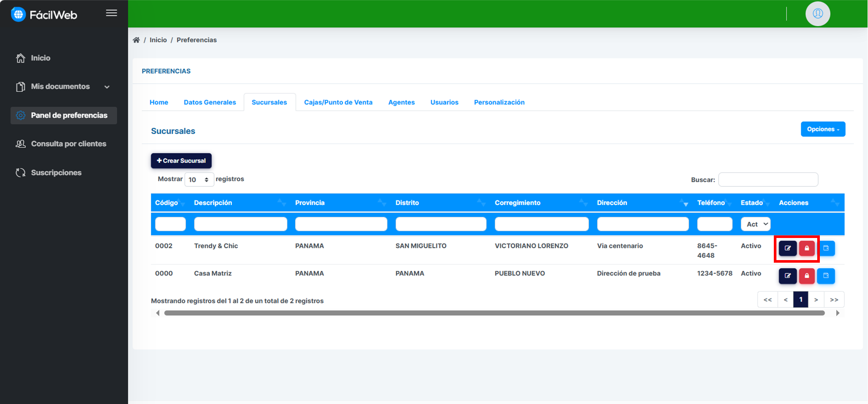The height and width of the screenshot is (404, 868).
Task: Click the Crear Sucursal button
Action: [x=181, y=161]
